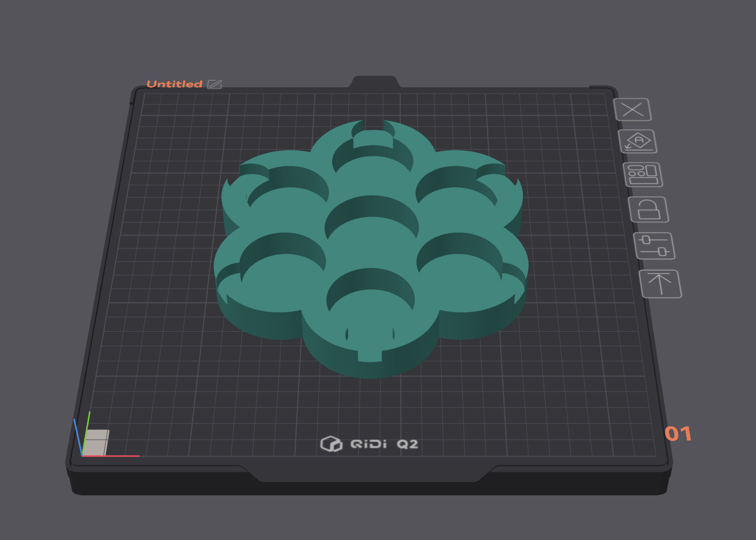Viewport: 756px width, 540px height.
Task: Open plate settings via the sliders icon
Action: [x=654, y=246]
